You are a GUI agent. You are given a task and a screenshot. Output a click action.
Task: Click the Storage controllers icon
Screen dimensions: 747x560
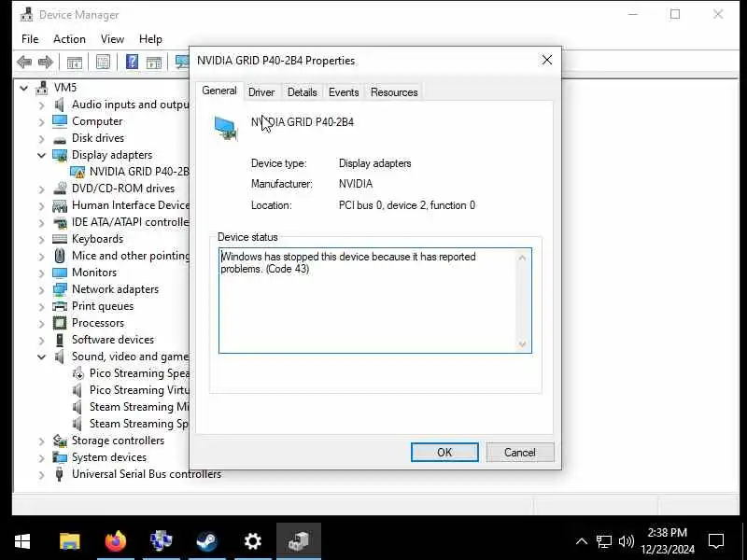pos(60,441)
